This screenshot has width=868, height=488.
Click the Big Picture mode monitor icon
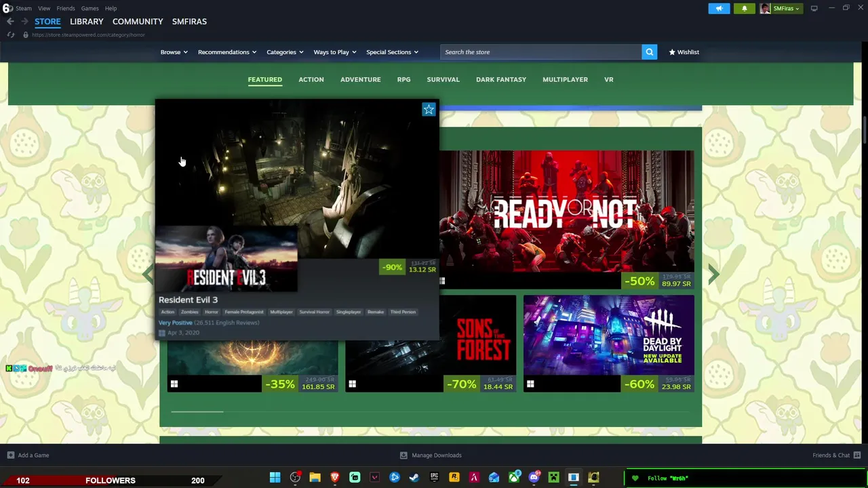pyautogui.click(x=814, y=8)
